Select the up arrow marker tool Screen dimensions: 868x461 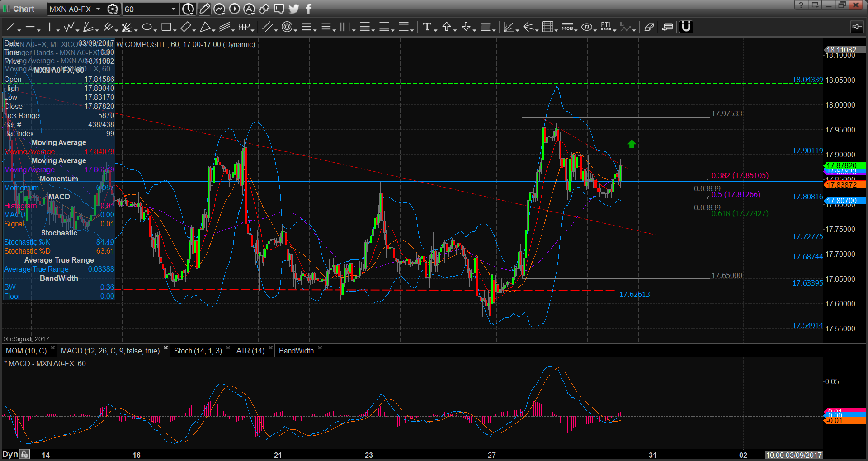click(x=447, y=27)
